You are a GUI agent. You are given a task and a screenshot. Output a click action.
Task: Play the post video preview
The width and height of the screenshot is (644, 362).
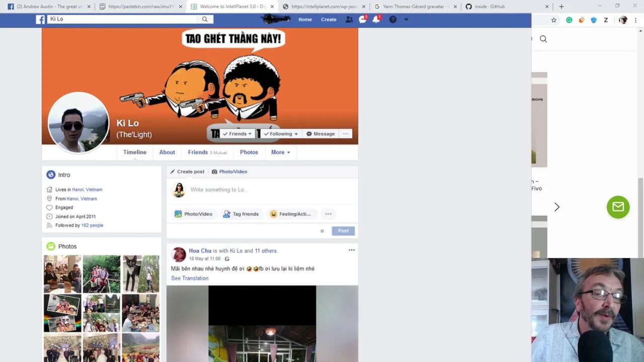[262, 324]
